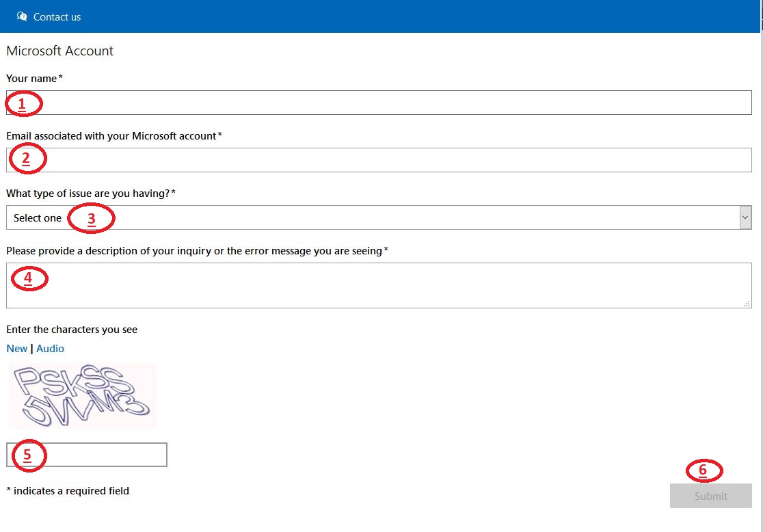Click the Contact us header title
763x532 pixels.
pos(57,17)
